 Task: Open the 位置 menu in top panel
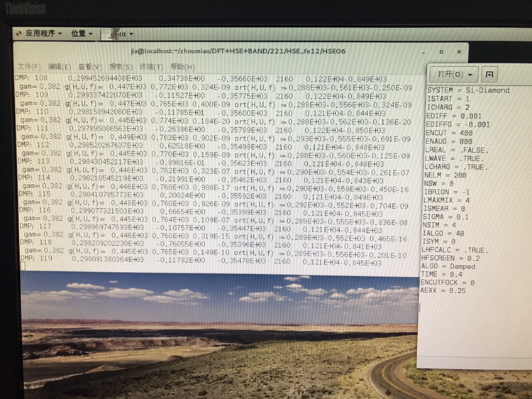click(82, 33)
